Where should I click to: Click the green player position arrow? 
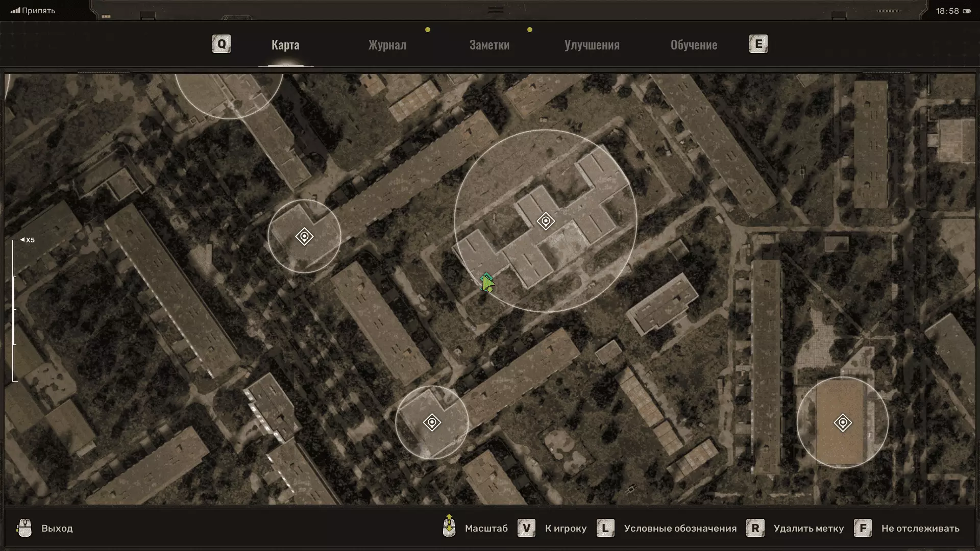pos(487,283)
